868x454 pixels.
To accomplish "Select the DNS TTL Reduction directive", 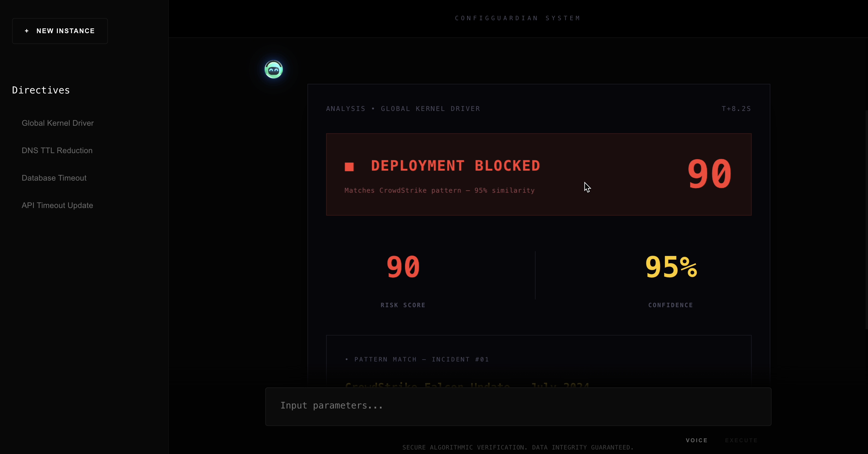I will pyautogui.click(x=57, y=150).
